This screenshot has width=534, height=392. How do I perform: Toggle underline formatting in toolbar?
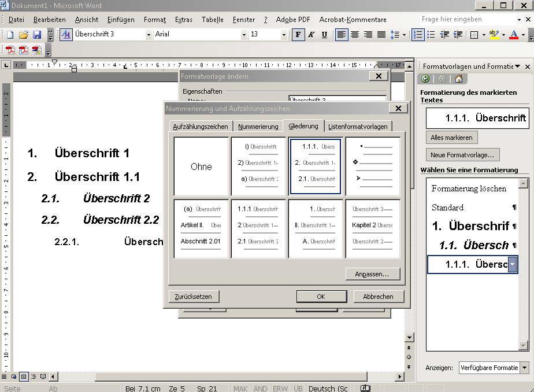324,35
